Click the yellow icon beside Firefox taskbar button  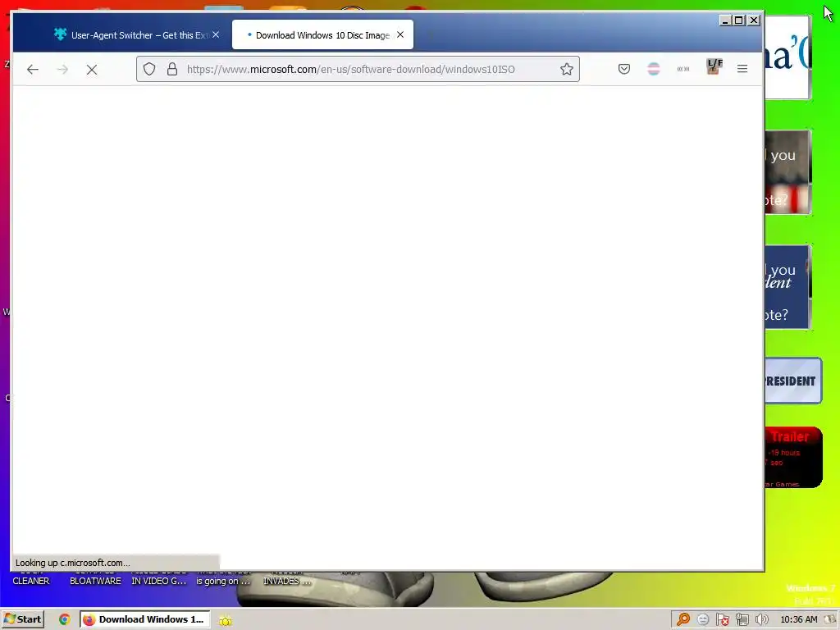pyautogui.click(x=226, y=620)
